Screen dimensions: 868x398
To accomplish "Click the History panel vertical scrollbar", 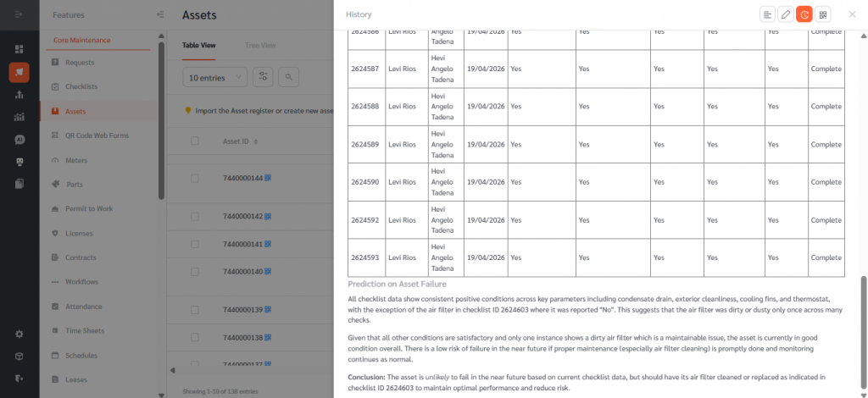I will pos(864,330).
